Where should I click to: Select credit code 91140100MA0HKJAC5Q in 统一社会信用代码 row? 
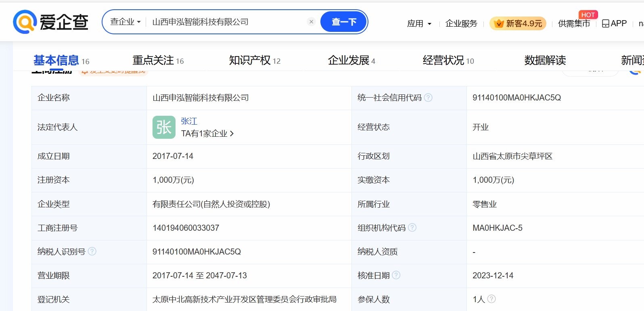(x=516, y=98)
